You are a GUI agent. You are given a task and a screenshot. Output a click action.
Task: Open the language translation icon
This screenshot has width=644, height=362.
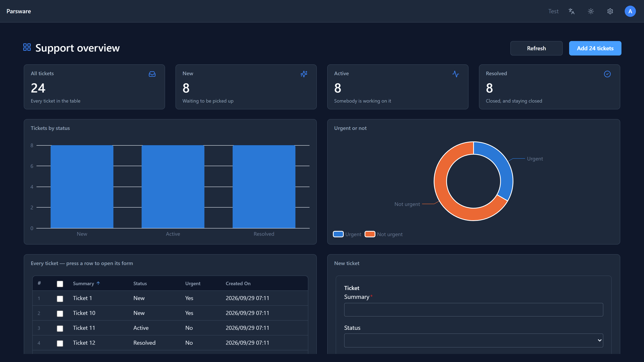pos(572,11)
